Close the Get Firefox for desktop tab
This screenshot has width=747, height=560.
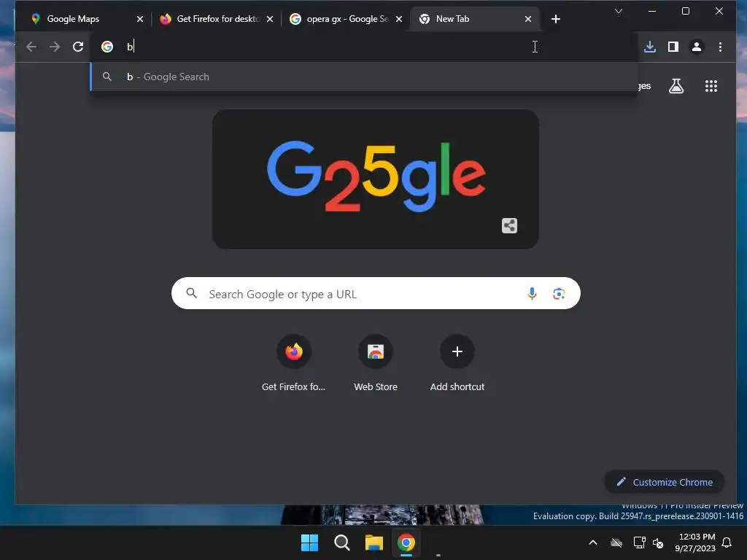click(270, 19)
